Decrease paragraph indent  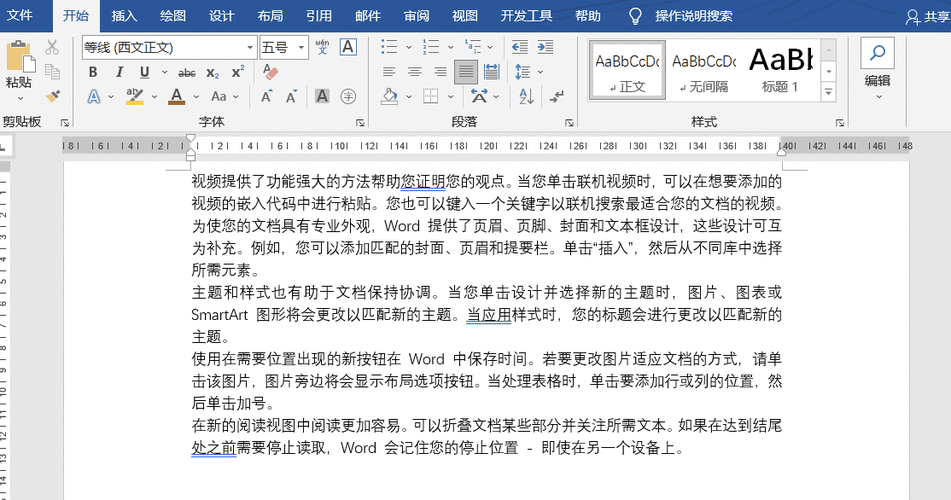[519, 47]
